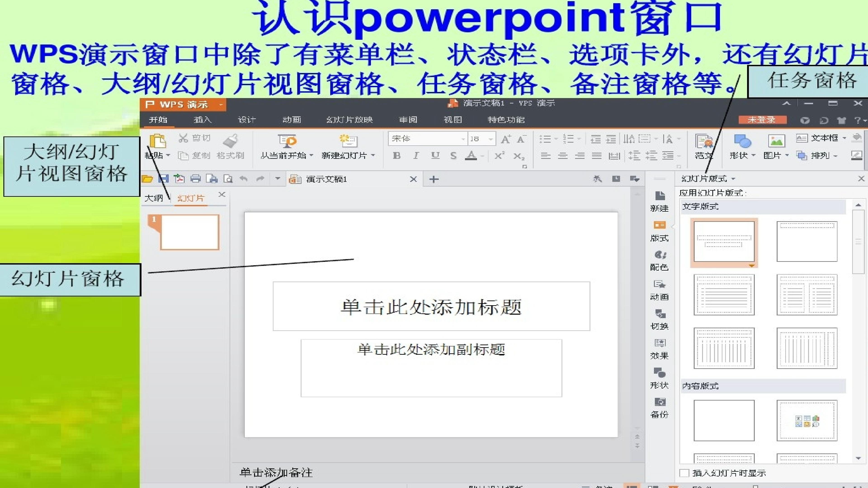
Task: Expand the 宋体 font name dropdown
Action: 463,139
